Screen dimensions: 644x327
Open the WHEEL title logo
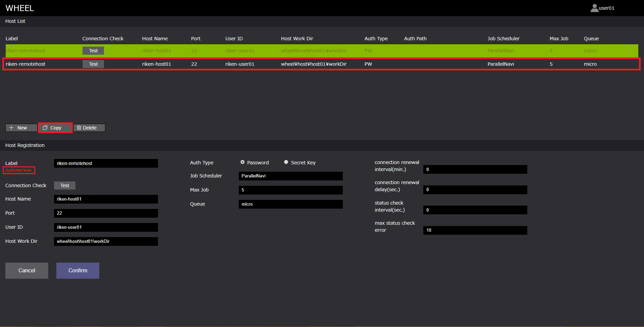tap(20, 8)
